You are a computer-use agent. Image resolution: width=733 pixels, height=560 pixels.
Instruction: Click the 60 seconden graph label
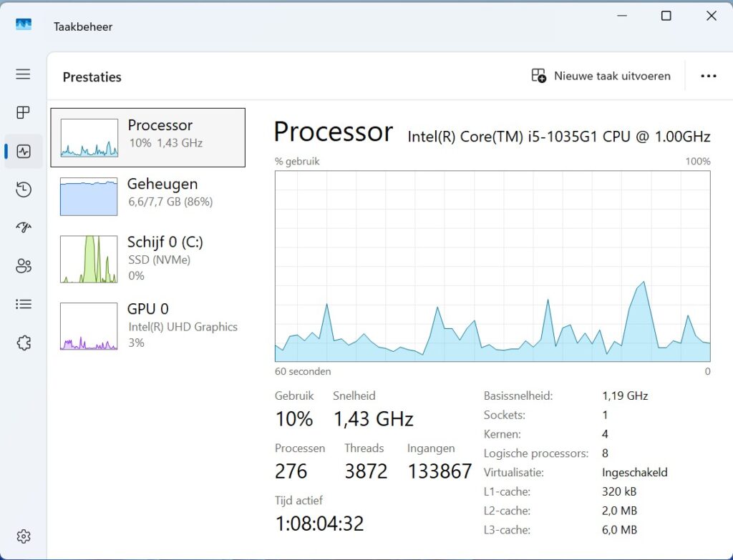pyautogui.click(x=303, y=372)
